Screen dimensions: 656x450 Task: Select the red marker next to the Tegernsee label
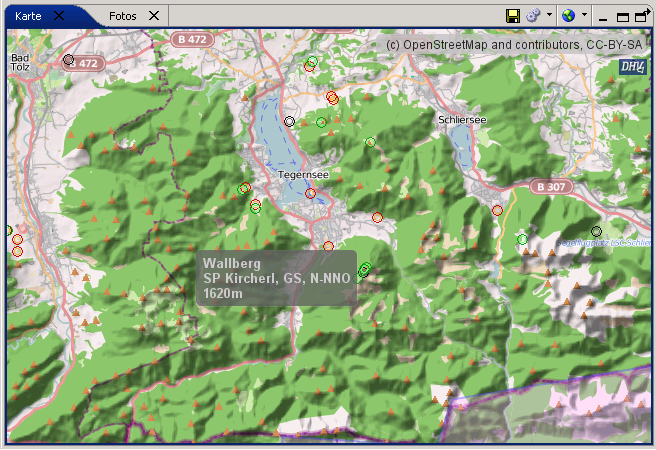click(x=310, y=193)
